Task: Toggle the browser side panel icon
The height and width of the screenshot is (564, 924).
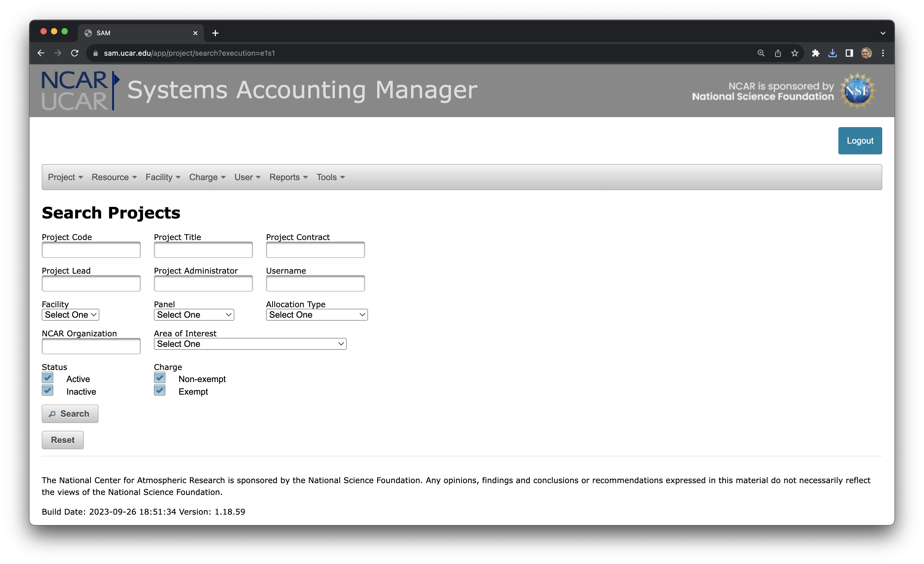Action: point(849,53)
